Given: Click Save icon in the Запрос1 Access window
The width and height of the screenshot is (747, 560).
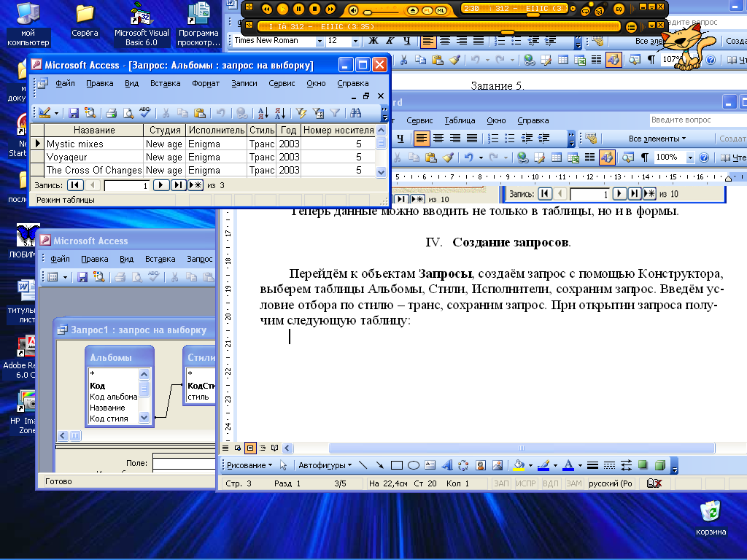Looking at the screenshot, I should [x=82, y=276].
